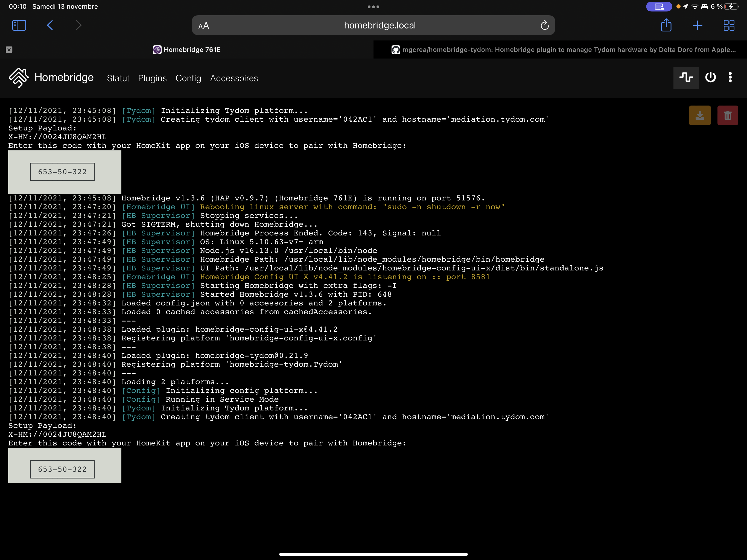Viewport: 747px width, 560px height.
Task: Switch to the Plugins section
Action: tap(152, 78)
